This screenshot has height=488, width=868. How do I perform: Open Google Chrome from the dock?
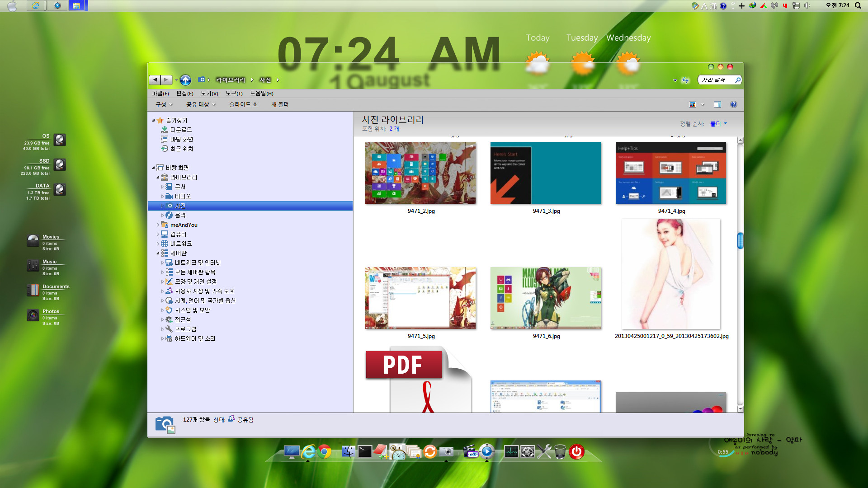pos(324,451)
